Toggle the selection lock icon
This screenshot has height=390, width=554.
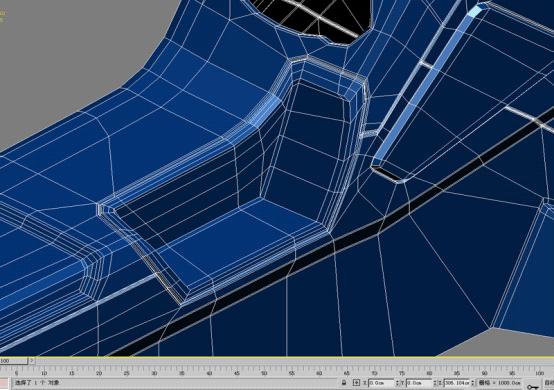[x=344, y=383]
